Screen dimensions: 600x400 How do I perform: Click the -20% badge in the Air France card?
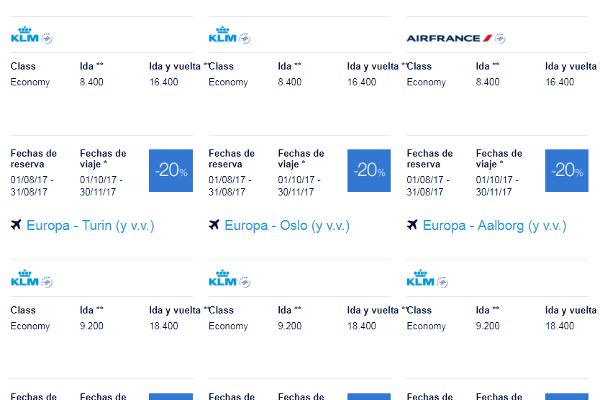tap(567, 170)
